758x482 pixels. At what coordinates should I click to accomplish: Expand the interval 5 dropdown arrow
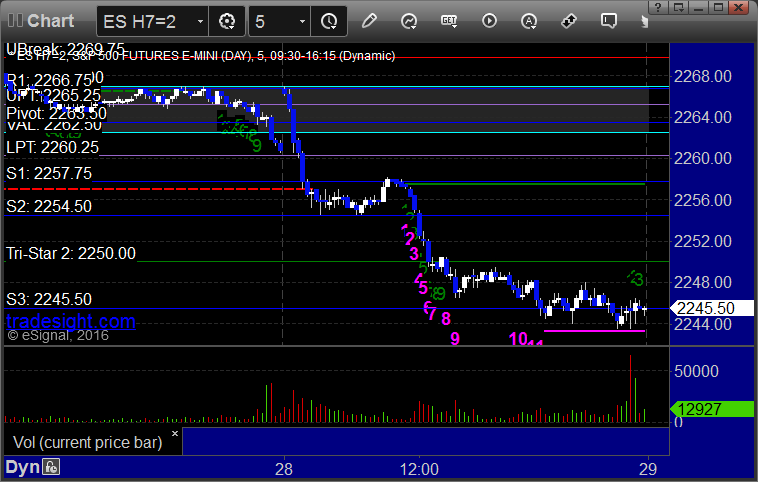[302, 22]
